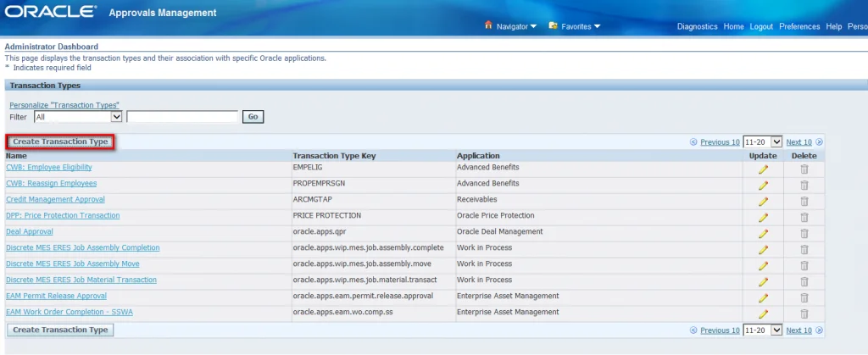Click the top Create Transaction Type button
Image resolution: width=868 pixels, height=355 pixels.
tap(60, 141)
